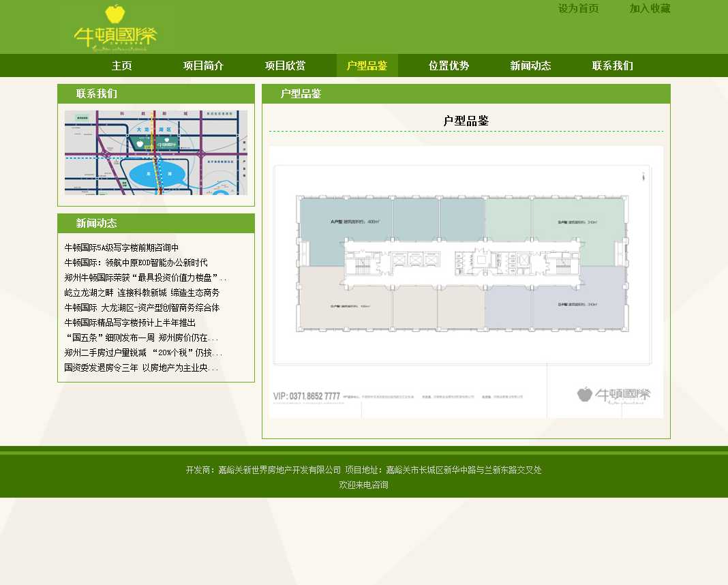Image resolution: width=728 pixels, height=585 pixels.
Task: Open news 牛顿国际：领航中原EOD智能办公新时代
Action: [x=136, y=262]
